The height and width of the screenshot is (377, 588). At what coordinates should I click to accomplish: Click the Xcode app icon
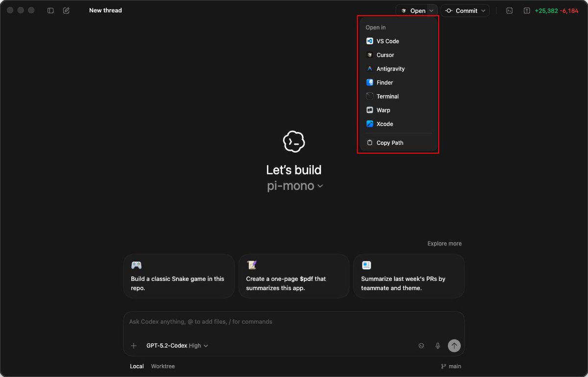[x=370, y=124]
